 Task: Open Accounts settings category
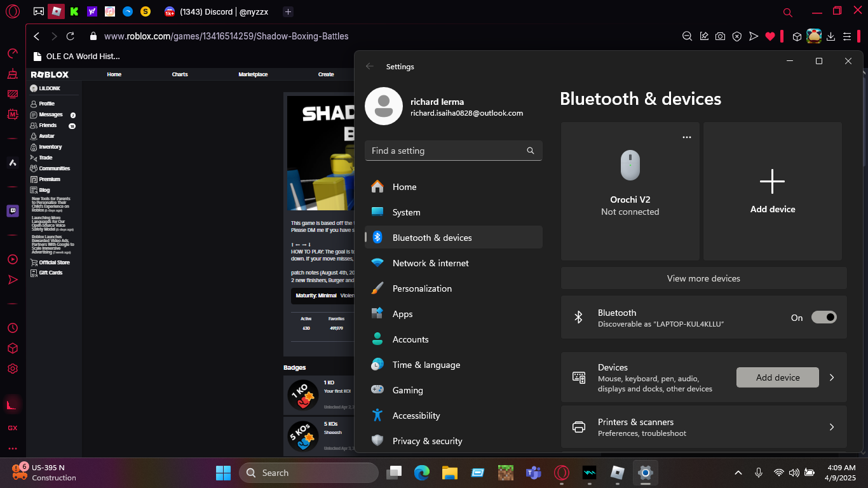tap(454, 339)
